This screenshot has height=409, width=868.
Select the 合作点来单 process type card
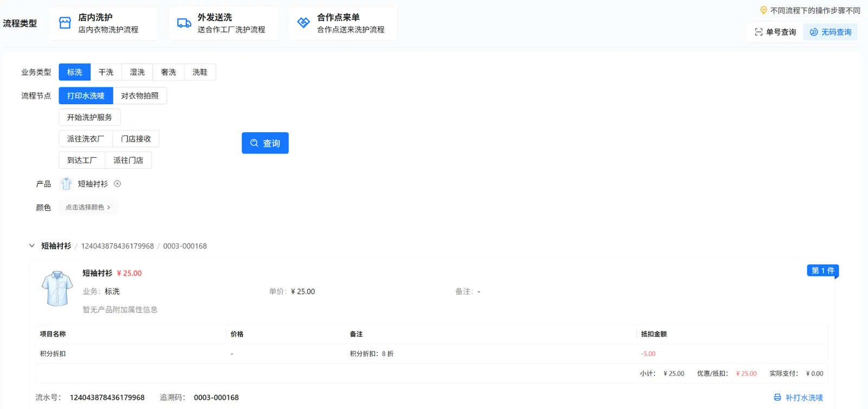[343, 23]
